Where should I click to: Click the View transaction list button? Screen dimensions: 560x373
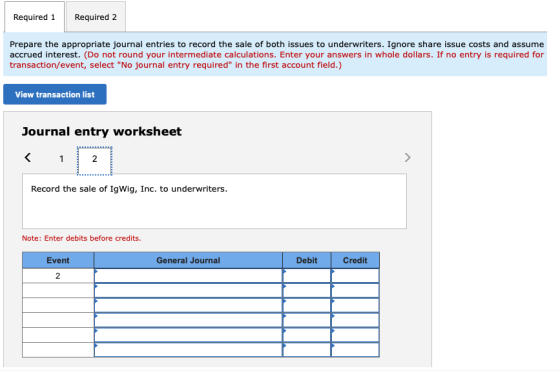click(x=55, y=94)
